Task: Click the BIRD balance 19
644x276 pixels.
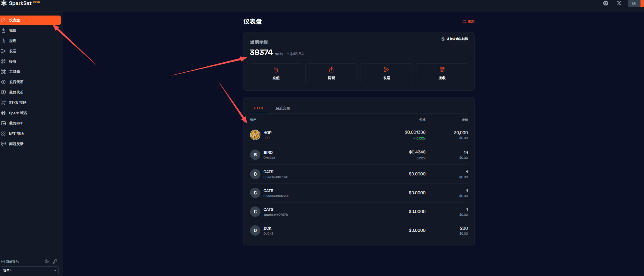Action: click(466, 152)
